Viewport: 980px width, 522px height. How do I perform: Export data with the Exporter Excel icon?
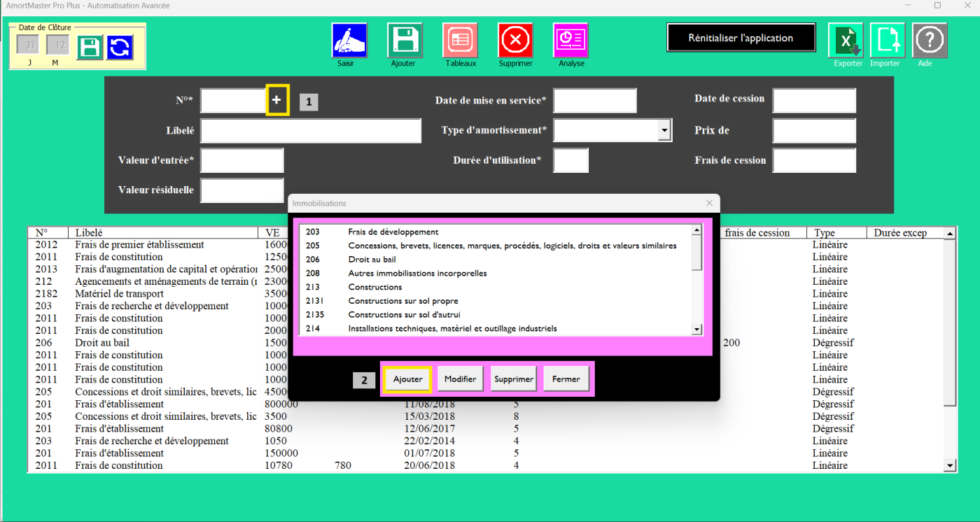846,42
